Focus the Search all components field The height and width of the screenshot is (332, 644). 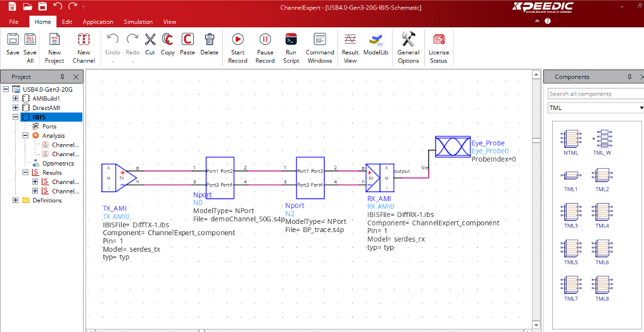(594, 94)
